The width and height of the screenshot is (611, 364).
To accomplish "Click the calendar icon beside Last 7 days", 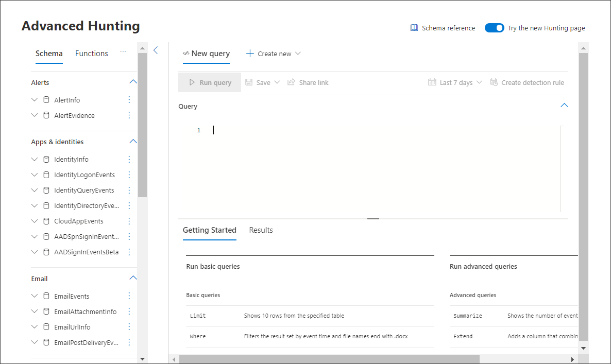I will (432, 82).
